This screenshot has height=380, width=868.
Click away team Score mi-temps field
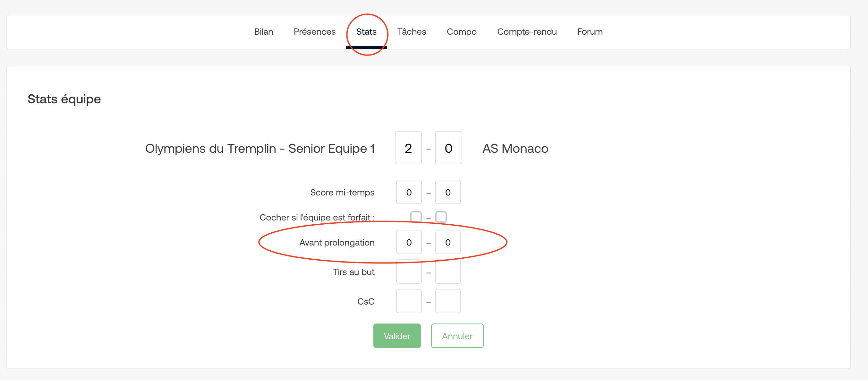pyautogui.click(x=448, y=192)
